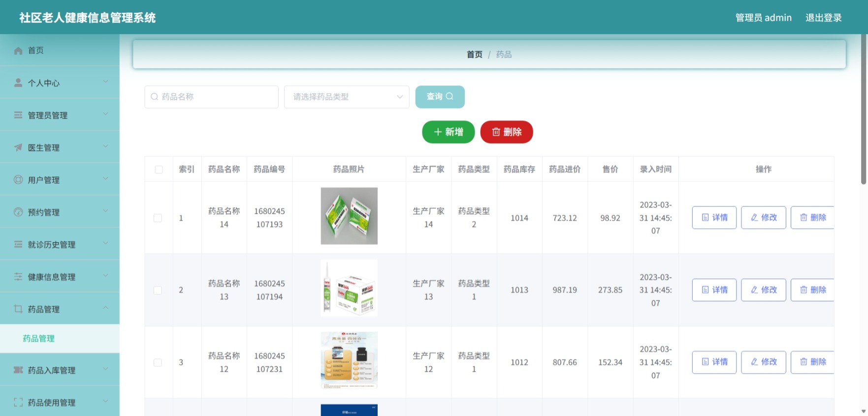
Task: Click the 查询 search button
Action: click(440, 97)
